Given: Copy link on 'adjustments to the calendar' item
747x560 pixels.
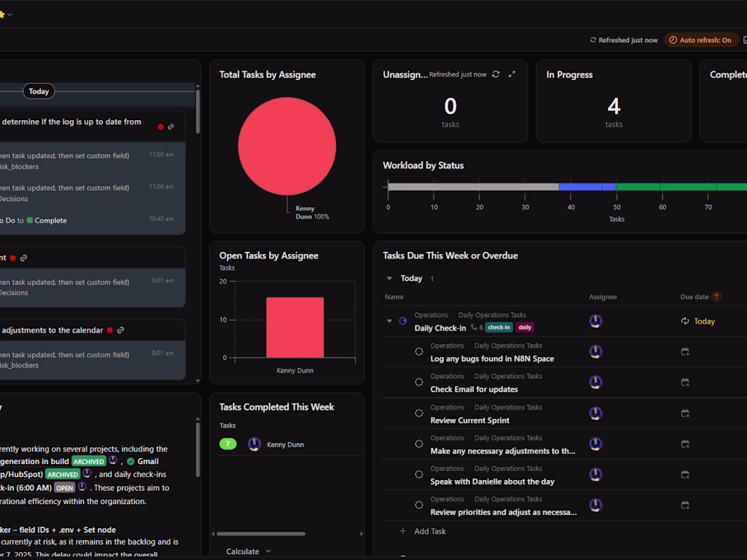Looking at the screenshot, I should coord(120,330).
